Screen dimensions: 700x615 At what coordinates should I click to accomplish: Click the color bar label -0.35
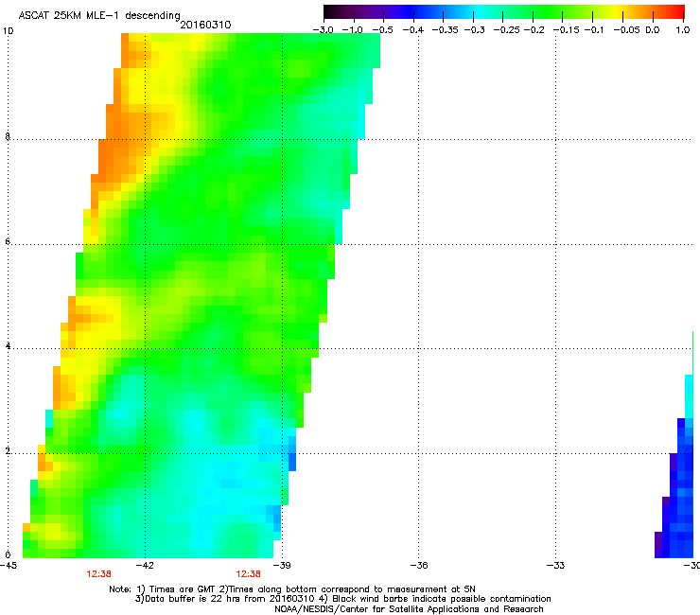click(x=446, y=30)
